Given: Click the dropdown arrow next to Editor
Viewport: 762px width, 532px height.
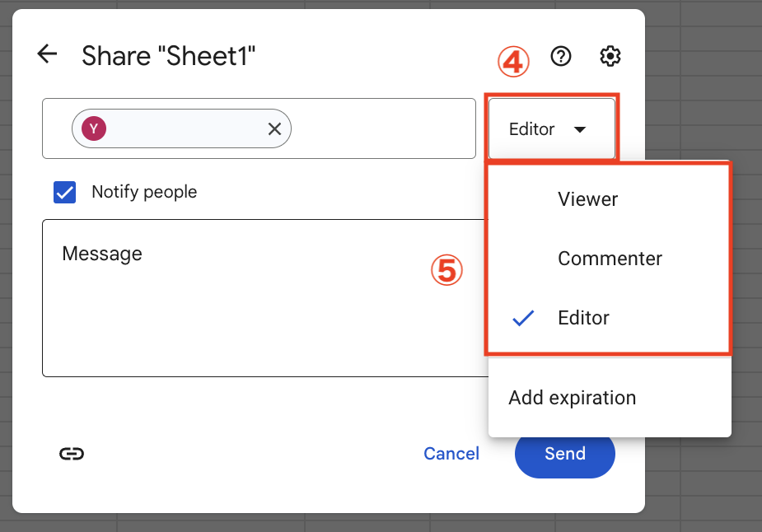Looking at the screenshot, I should click(x=580, y=129).
